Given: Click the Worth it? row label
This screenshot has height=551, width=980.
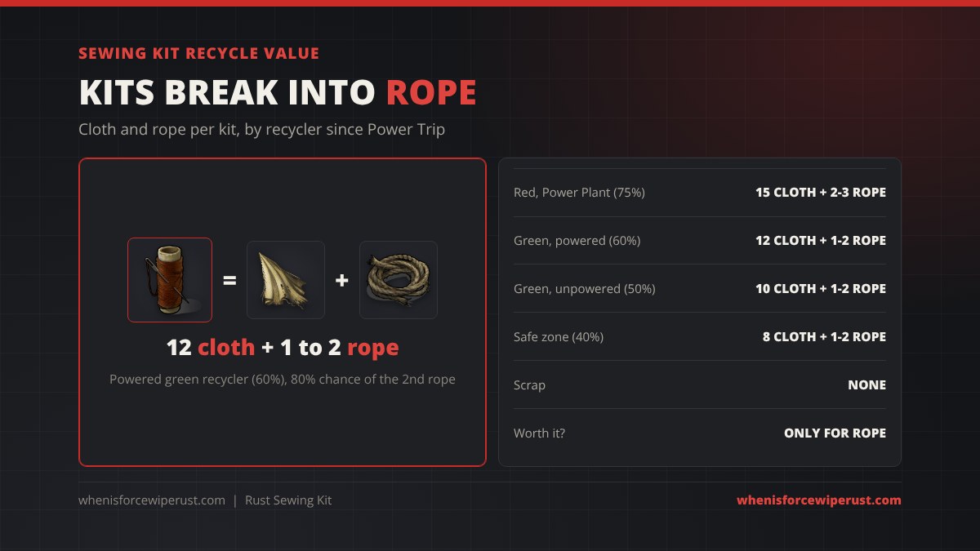Looking at the screenshot, I should [539, 433].
